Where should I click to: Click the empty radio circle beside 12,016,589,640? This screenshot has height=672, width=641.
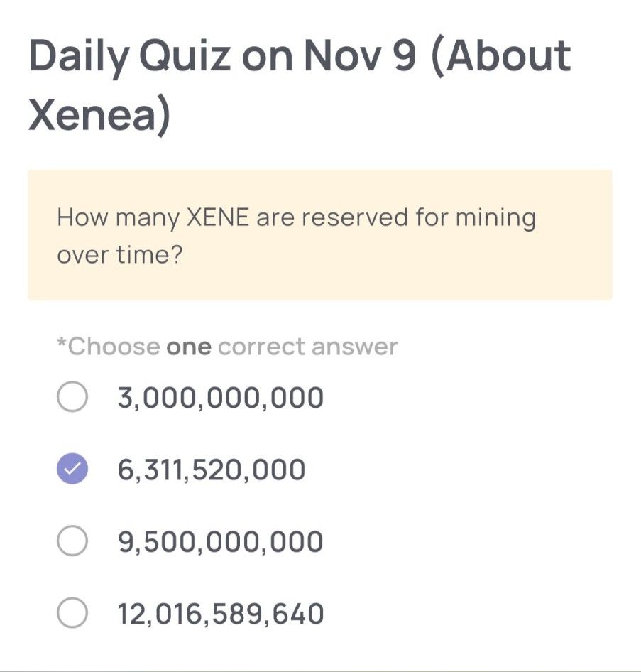point(73,613)
